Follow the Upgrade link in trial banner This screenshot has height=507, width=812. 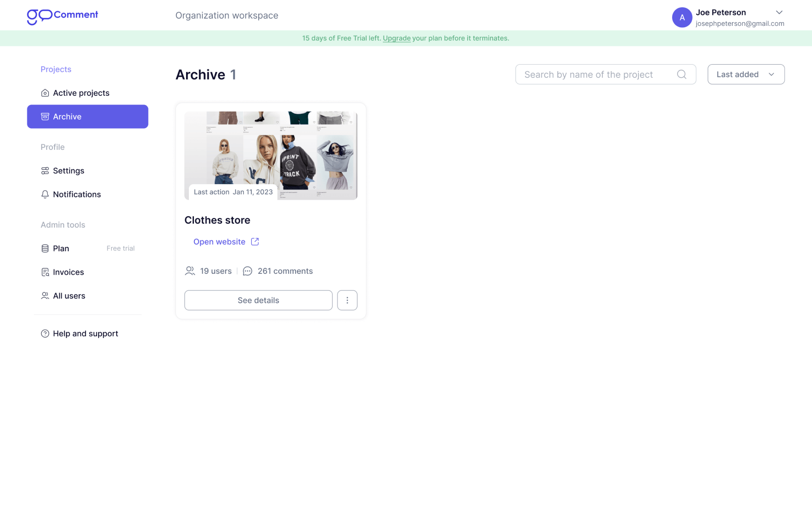[396, 38]
